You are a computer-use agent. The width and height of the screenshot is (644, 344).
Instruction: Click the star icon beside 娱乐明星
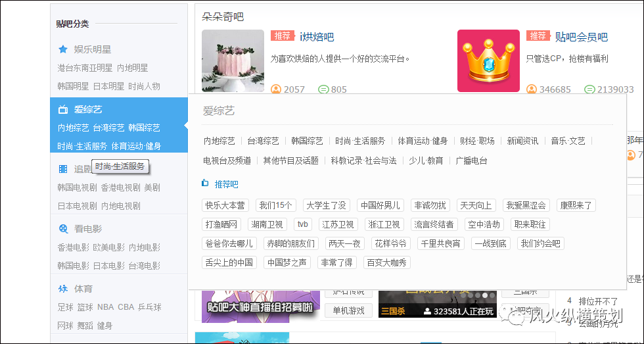click(x=63, y=49)
